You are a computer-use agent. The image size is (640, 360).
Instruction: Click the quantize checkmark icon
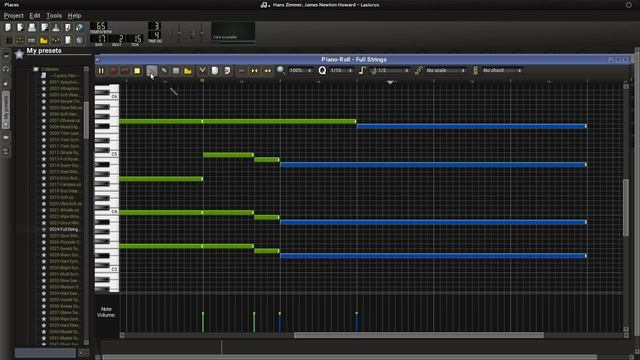[x=202, y=71]
